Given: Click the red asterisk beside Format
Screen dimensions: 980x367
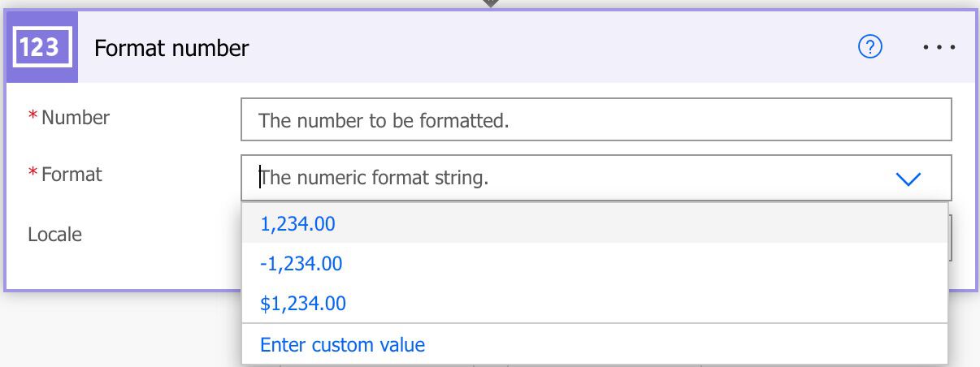Looking at the screenshot, I should coord(33,174).
